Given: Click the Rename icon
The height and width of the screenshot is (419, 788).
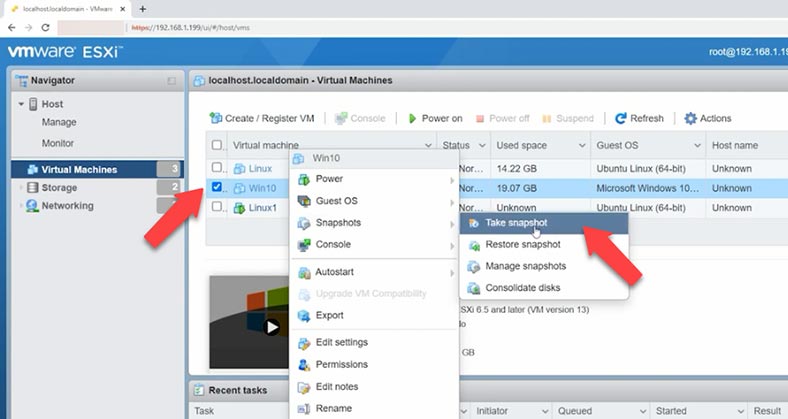Looking at the screenshot, I should coord(304,409).
